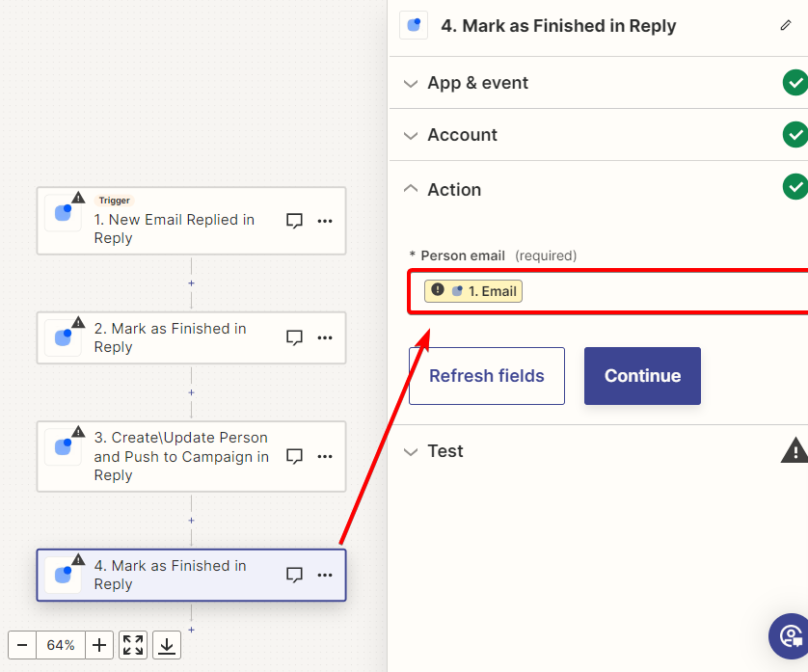Add step after step 4
Viewport: 808px width, 672px height.
[191, 630]
